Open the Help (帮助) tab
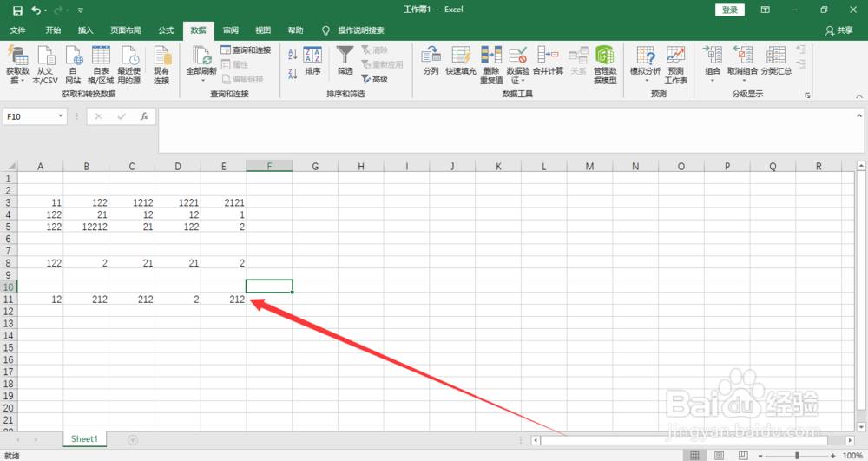Viewport: 868px width, 461px height. 296,30
